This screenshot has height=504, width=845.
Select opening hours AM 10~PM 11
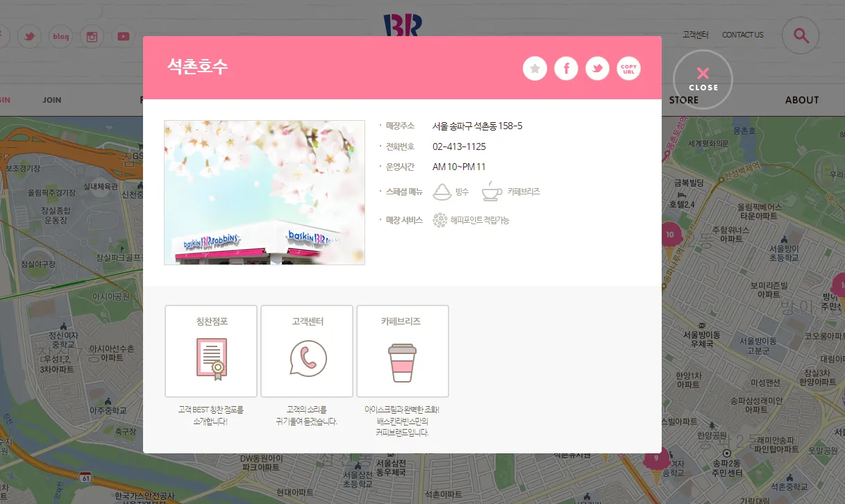point(459,167)
